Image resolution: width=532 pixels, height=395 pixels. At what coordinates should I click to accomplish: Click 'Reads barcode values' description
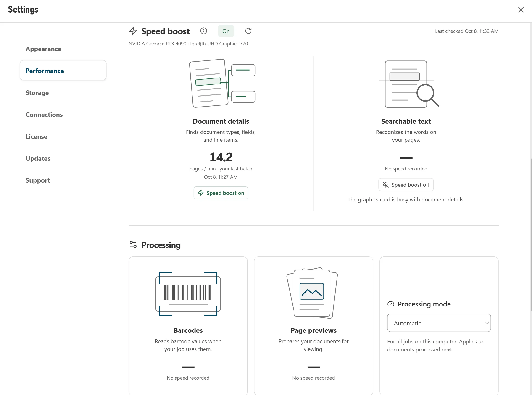188,345
